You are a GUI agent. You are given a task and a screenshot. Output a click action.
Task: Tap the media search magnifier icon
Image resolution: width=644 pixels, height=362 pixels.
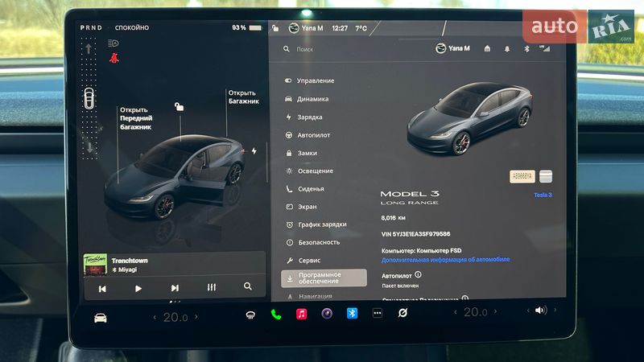[248, 286]
